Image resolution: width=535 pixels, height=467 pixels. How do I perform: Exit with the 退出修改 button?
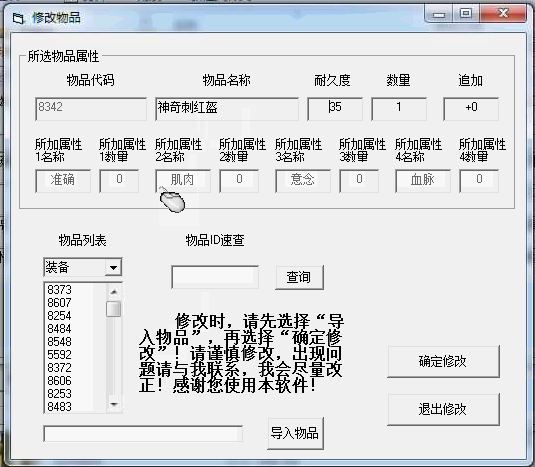click(443, 409)
